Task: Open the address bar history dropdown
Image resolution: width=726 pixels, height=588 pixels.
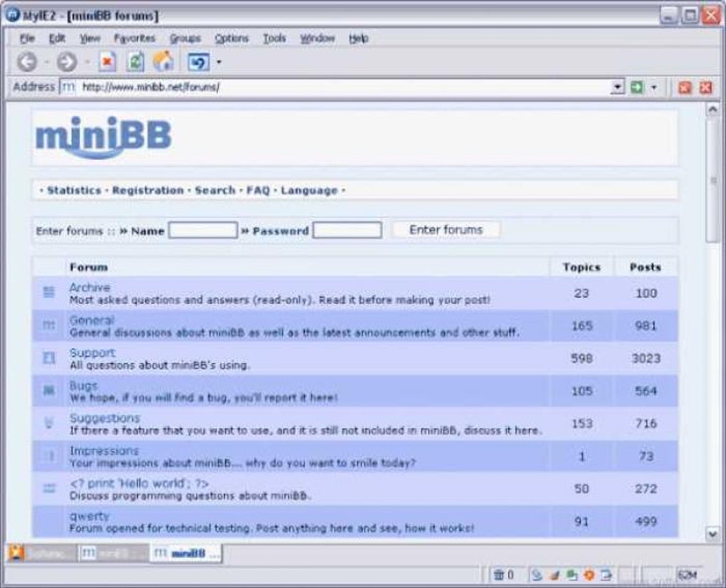Action: coord(618,86)
